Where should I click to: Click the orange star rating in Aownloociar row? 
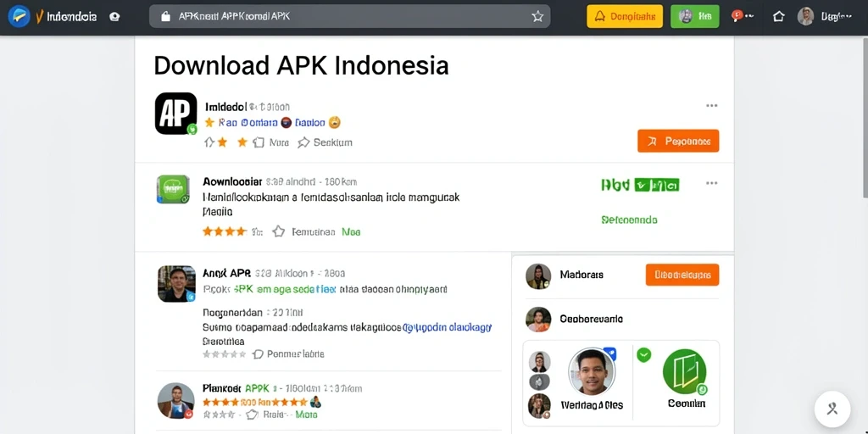[x=224, y=231]
